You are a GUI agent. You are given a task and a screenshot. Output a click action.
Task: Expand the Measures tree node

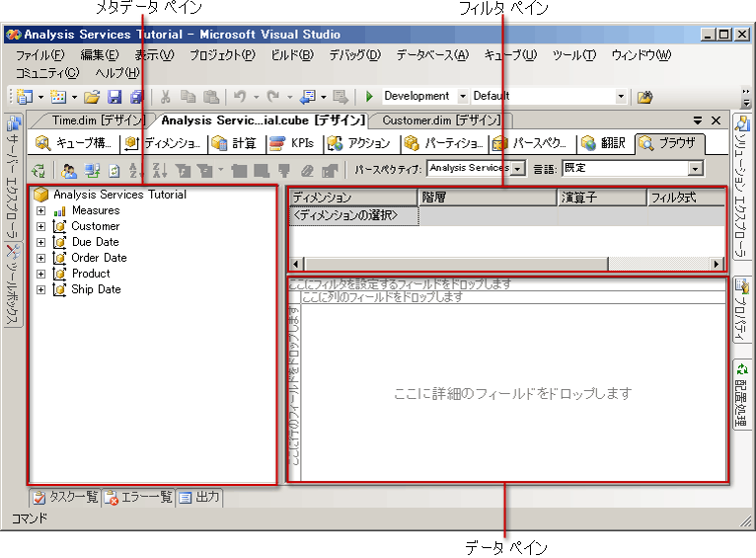coord(40,210)
